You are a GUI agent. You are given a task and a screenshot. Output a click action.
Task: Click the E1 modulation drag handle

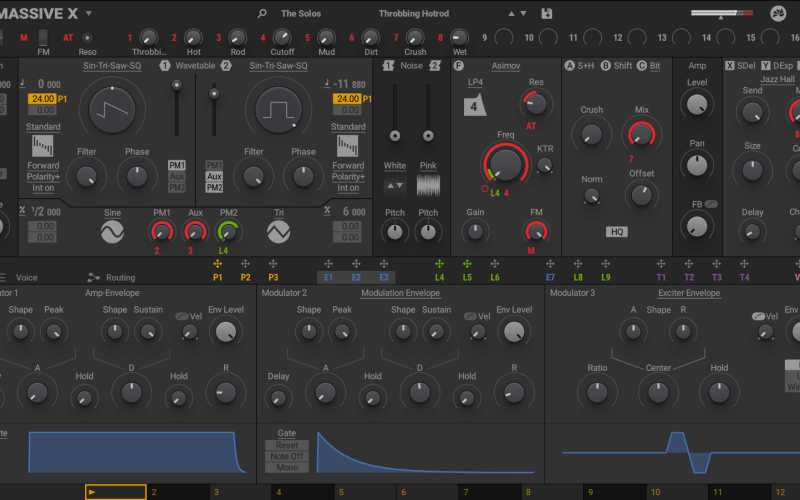coord(329,264)
